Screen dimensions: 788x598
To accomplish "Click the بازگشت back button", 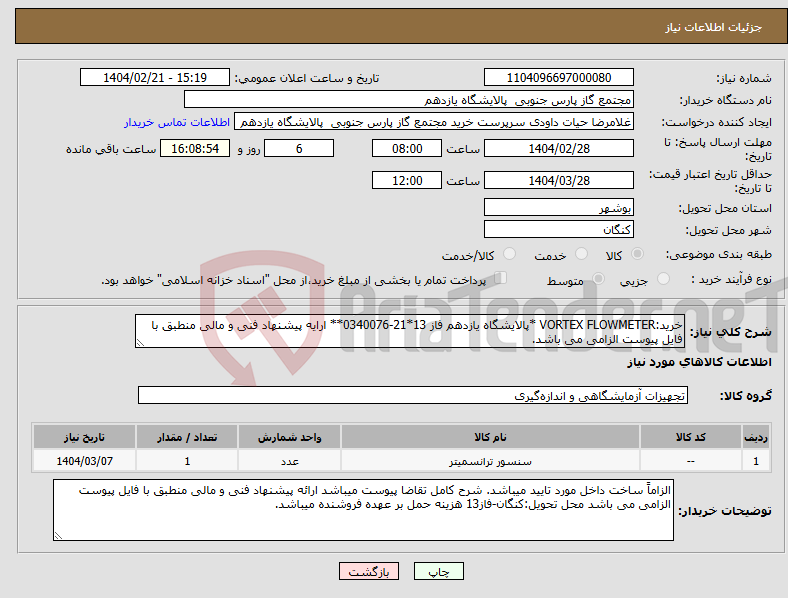I will point(369,571).
